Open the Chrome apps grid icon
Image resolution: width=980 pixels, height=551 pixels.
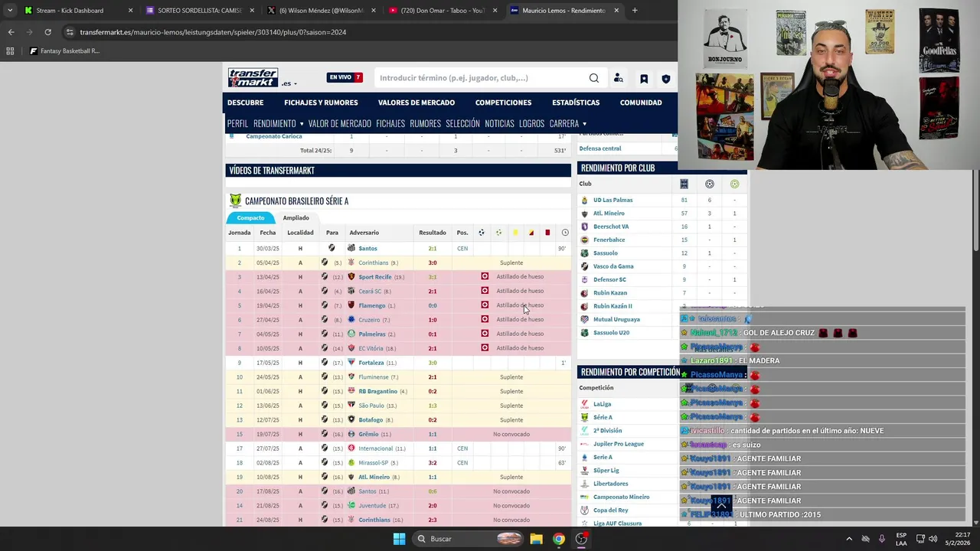[x=10, y=51]
